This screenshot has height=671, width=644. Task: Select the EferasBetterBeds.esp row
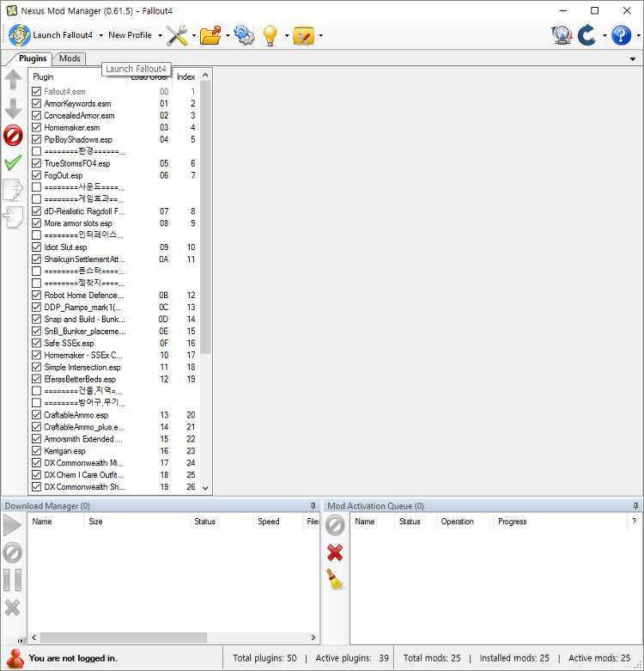[113, 379]
